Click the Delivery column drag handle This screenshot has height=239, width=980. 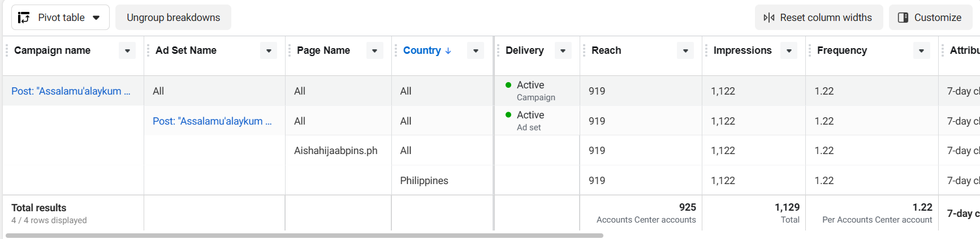[x=498, y=50]
